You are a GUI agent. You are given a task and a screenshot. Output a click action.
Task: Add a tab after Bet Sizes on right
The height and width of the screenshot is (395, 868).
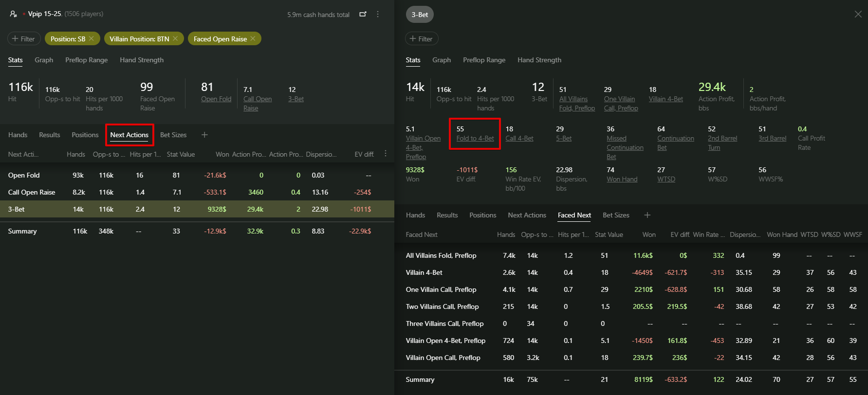click(647, 215)
